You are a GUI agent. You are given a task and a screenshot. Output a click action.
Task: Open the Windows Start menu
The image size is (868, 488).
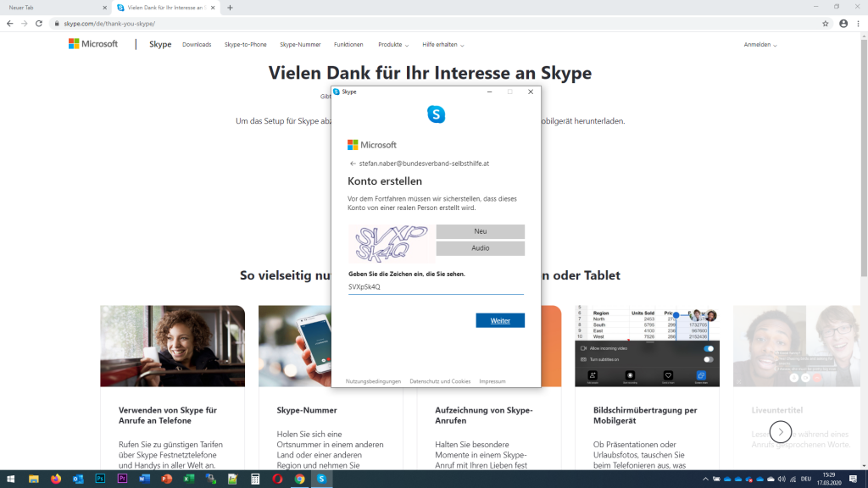(10, 480)
